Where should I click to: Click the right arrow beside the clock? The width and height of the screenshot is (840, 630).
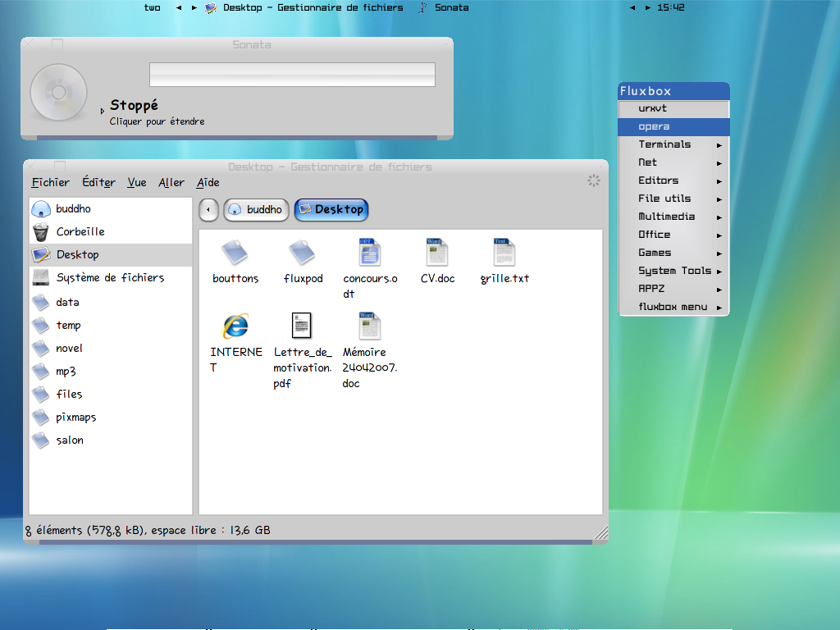[x=648, y=7]
